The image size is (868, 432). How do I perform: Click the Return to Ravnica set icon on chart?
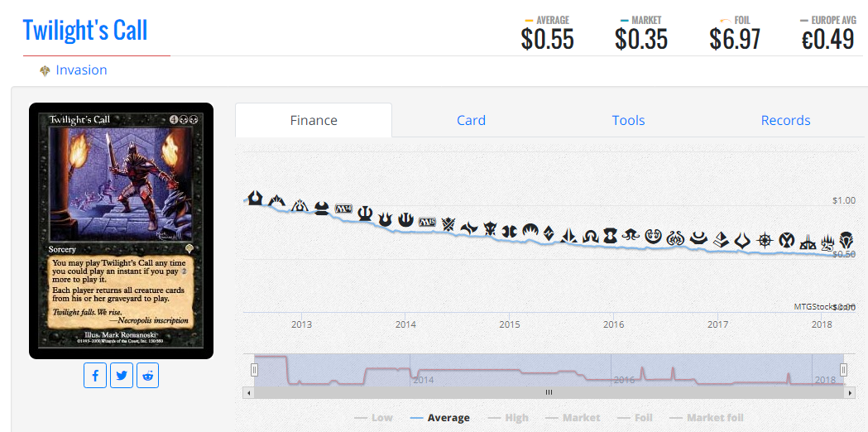coord(255,198)
